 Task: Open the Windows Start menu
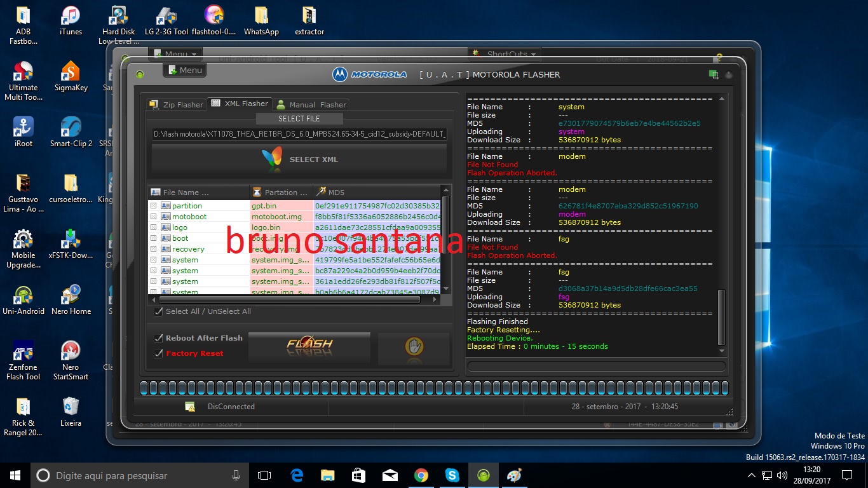point(15,475)
